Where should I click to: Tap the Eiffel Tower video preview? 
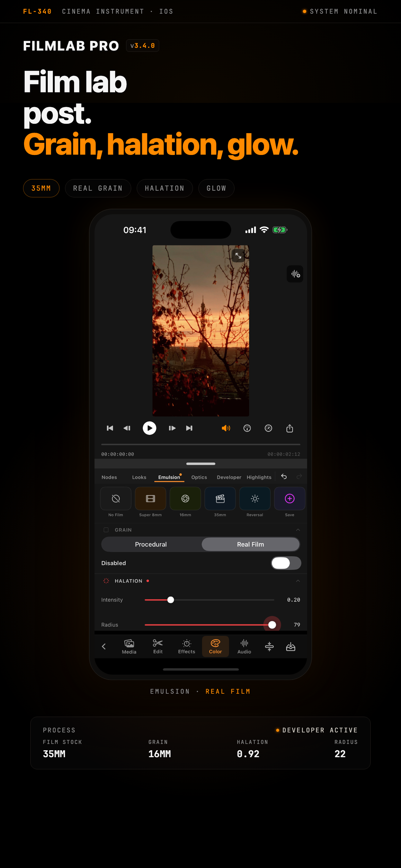click(x=201, y=331)
